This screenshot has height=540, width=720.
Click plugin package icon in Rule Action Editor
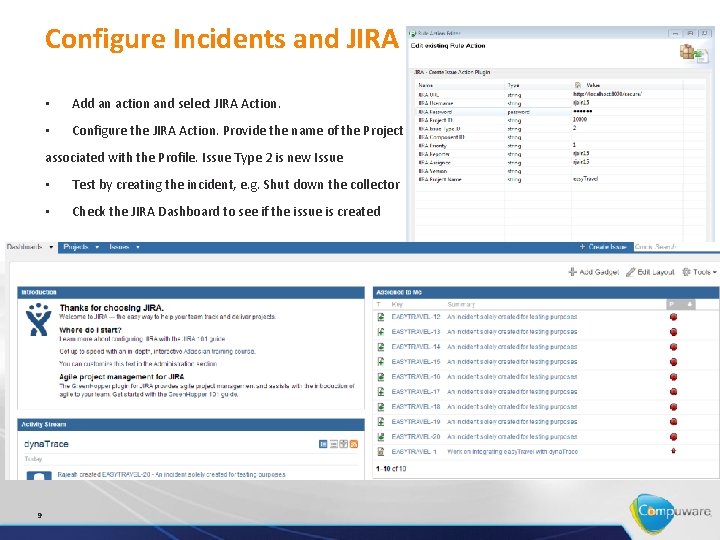693,53
